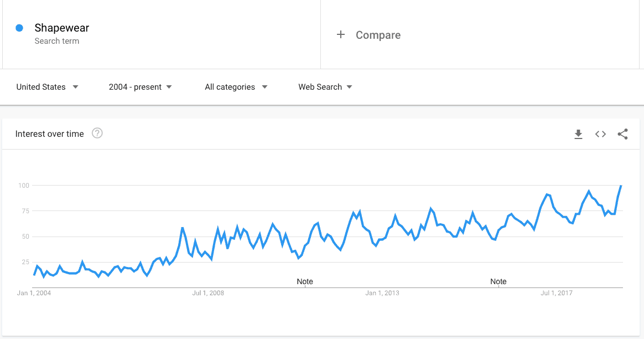The width and height of the screenshot is (644, 339).
Task: Expand the All categories dropdown
Action: (236, 87)
